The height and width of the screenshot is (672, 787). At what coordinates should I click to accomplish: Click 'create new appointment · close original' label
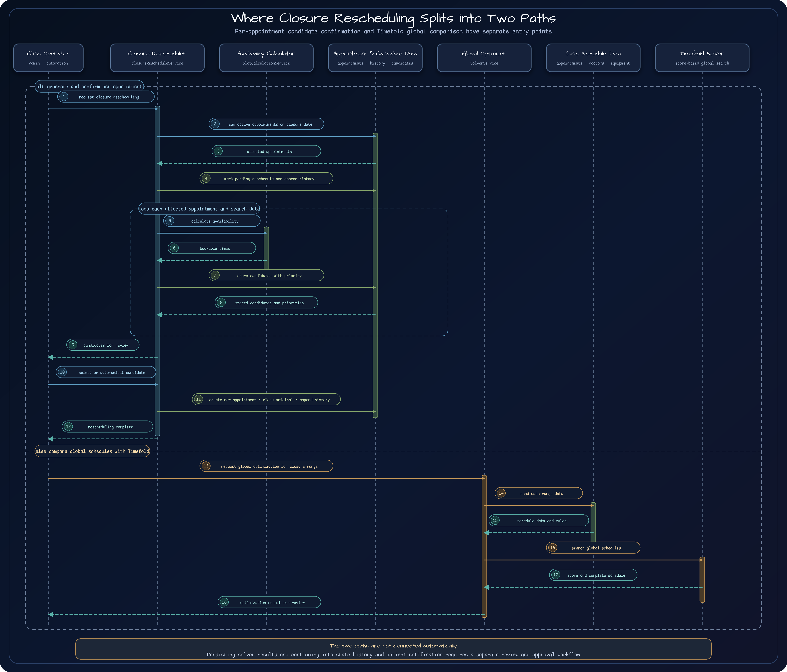(x=266, y=399)
